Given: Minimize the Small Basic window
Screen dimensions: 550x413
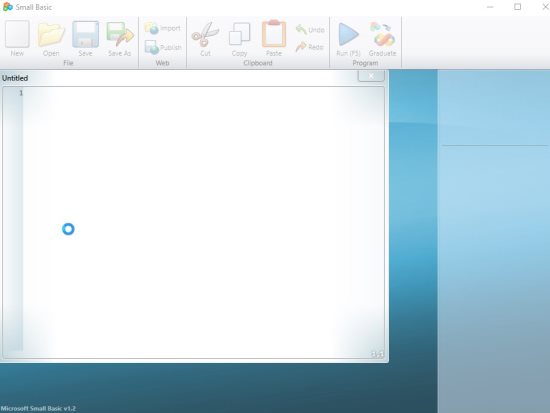Looking at the screenshot, I should tap(490, 7).
